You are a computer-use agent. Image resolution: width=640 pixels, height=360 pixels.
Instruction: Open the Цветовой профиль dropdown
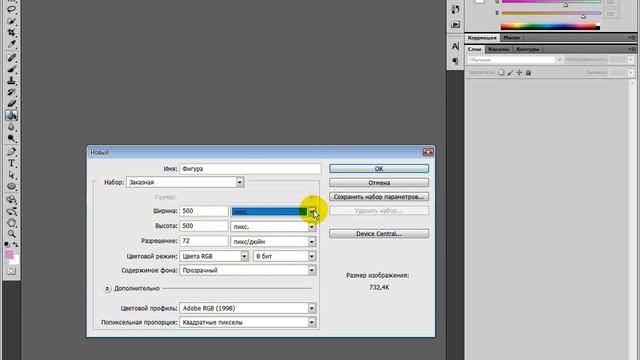pos(312,308)
